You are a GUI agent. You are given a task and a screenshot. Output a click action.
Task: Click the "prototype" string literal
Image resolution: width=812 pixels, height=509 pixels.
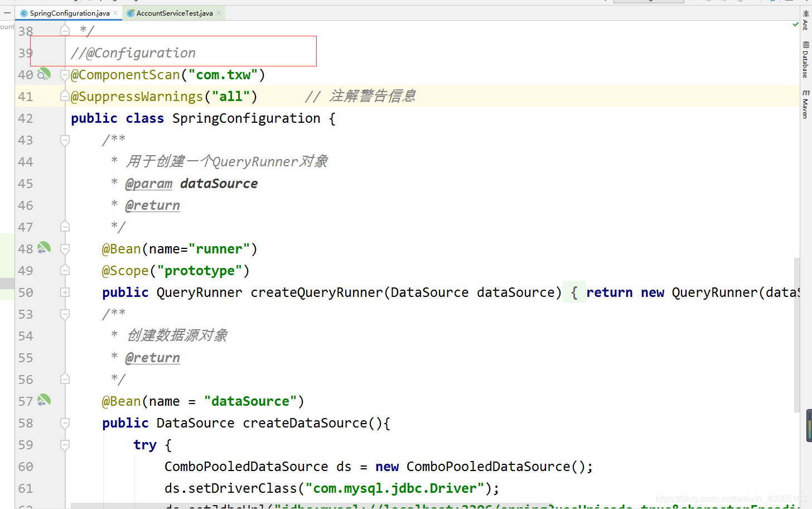[200, 271]
